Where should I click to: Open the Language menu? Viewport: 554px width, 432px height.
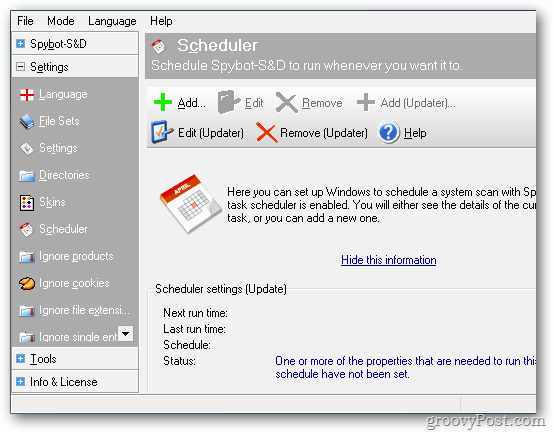coord(112,21)
